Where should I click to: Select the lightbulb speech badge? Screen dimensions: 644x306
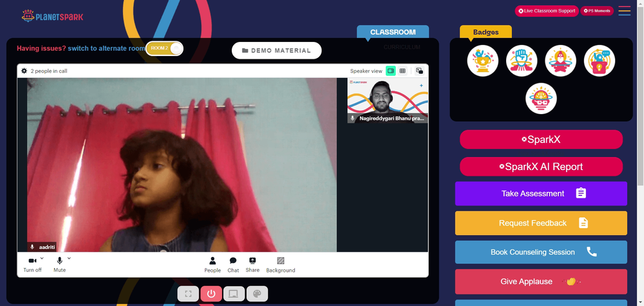coord(600,61)
